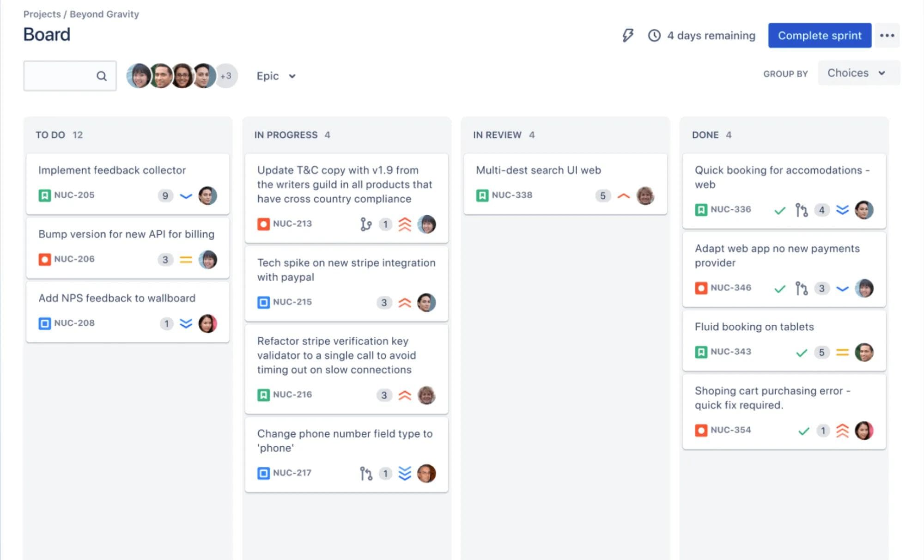Image resolution: width=924 pixels, height=560 pixels.
Task: Click the search magnifier icon
Action: [101, 75]
